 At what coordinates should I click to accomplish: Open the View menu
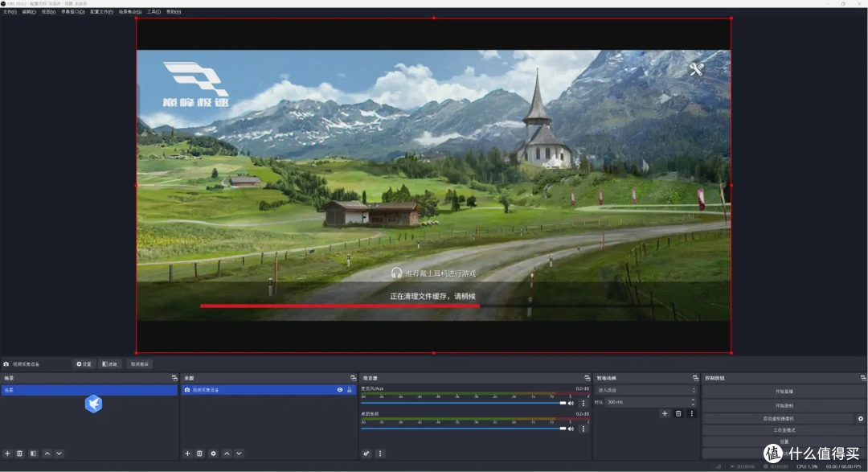[48, 11]
